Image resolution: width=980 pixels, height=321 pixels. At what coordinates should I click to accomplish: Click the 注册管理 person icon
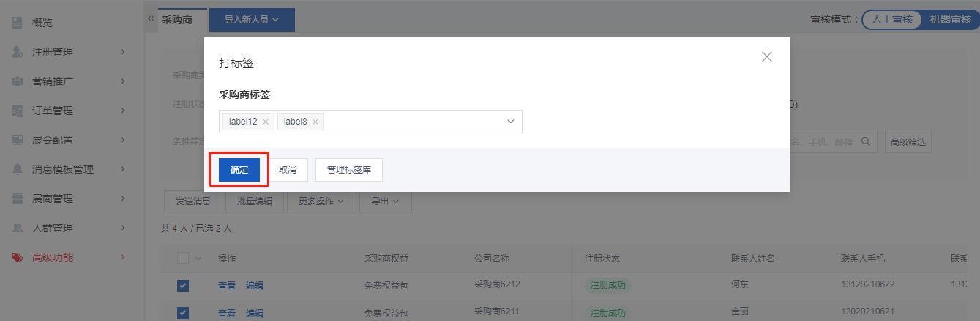point(18,52)
